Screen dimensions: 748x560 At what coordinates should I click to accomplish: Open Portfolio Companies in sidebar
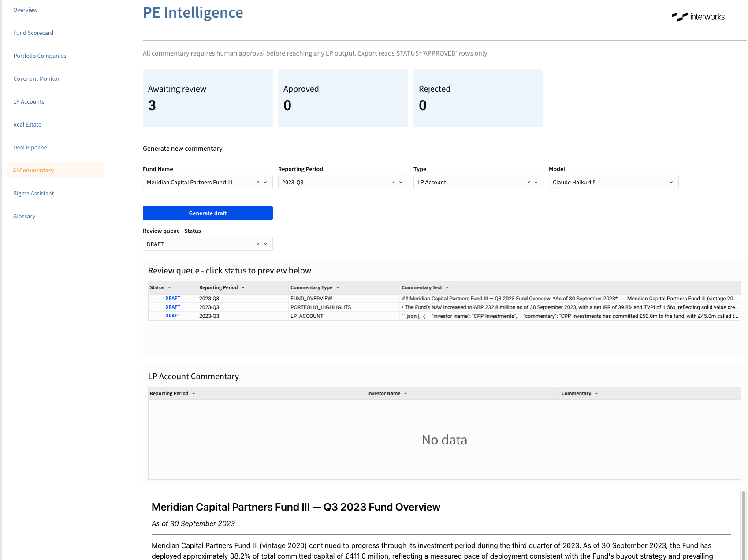tap(40, 56)
